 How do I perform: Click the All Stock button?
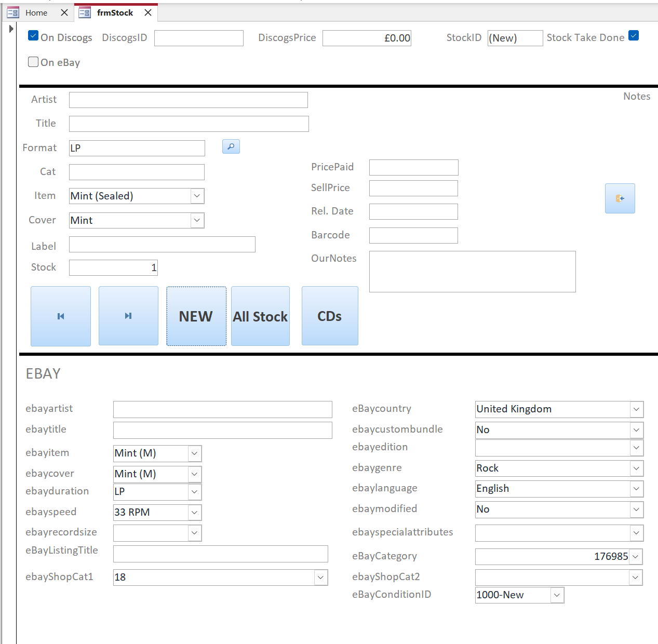point(260,316)
